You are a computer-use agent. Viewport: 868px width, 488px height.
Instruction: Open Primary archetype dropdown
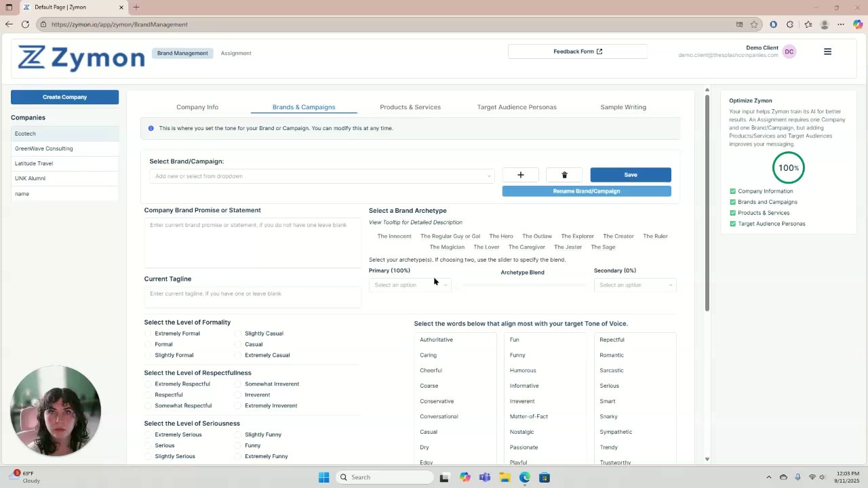410,285
